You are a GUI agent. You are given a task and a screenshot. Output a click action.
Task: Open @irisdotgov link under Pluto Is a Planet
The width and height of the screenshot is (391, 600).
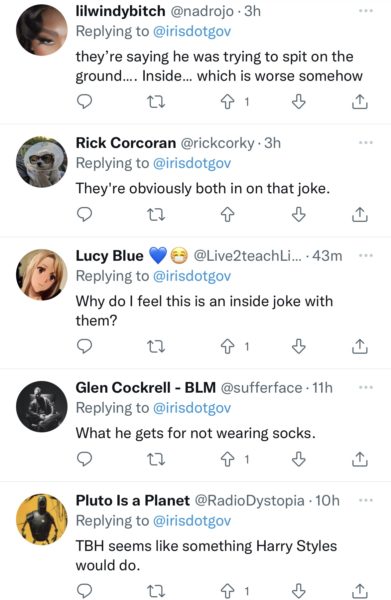tap(192, 521)
